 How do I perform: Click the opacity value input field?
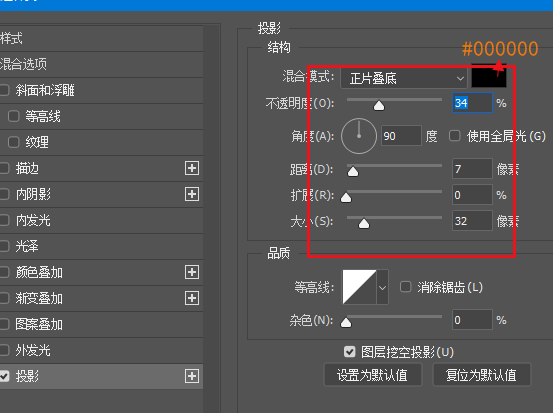click(x=472, y=103)
